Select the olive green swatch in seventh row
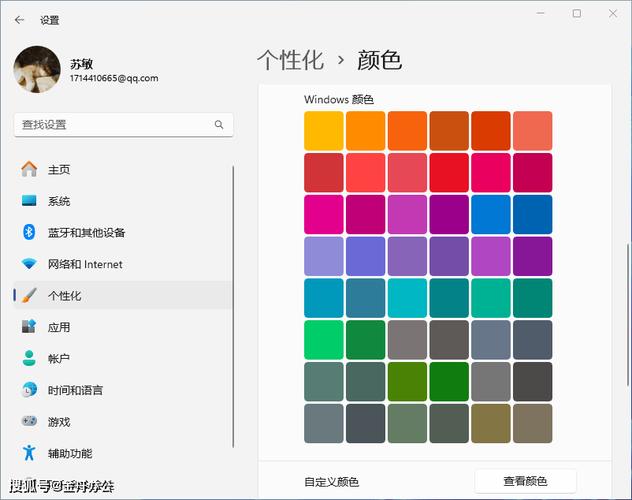This screenshot has width=632, height=500. click(407, 382)
